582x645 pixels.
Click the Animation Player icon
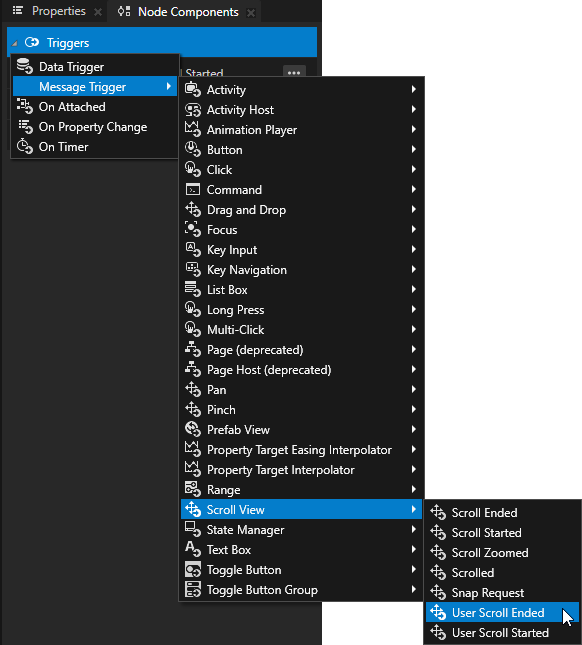click(x=192, y=129)
